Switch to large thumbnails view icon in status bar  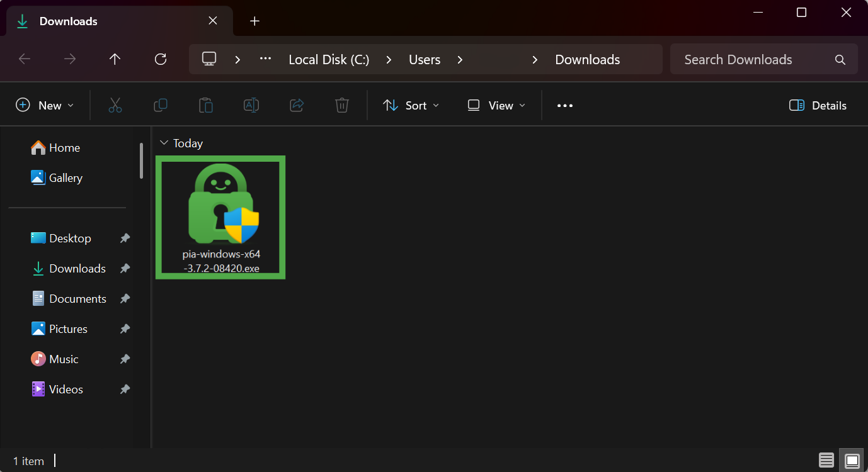(852, 461)
